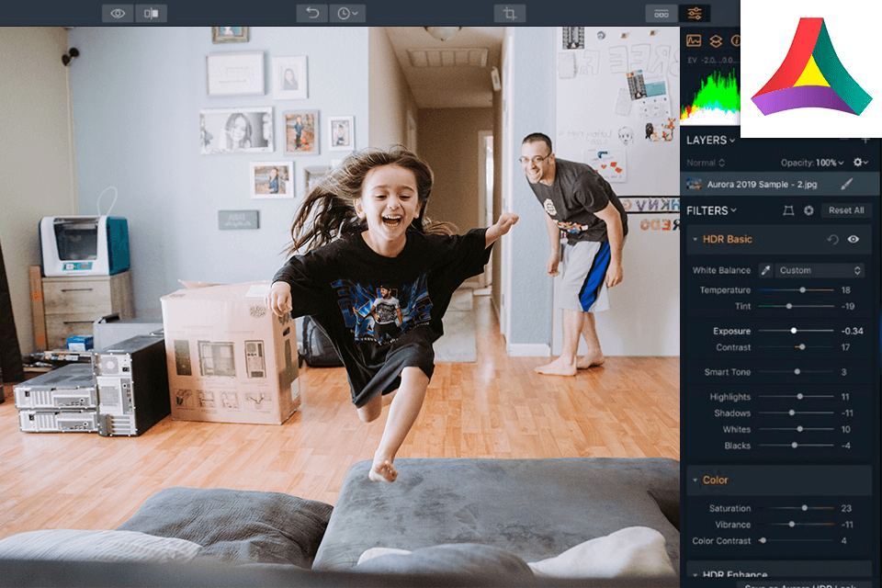882x588 pixels.
Task: Click the Exposure value -0.34
Action: [x=852, y=331]
